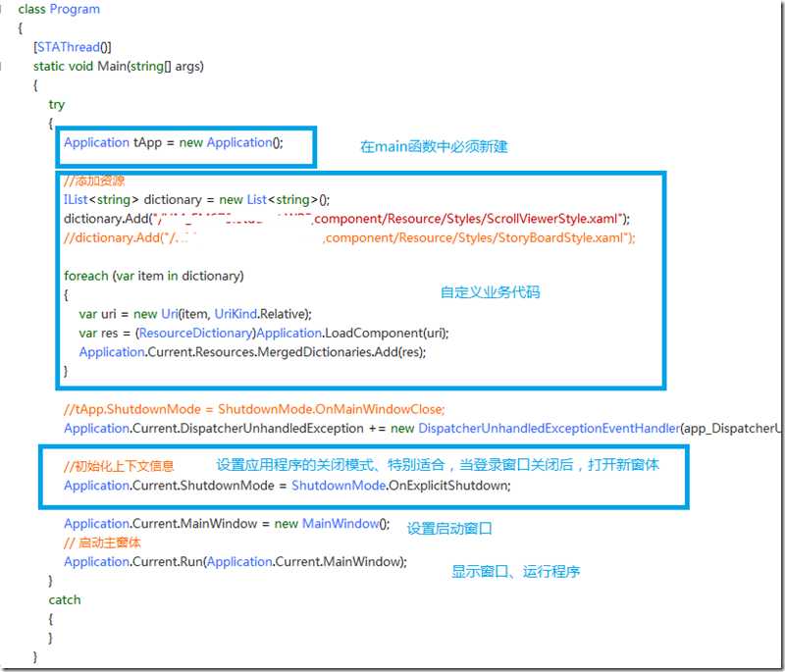785x672 pixels.
Task: Click the ResourceDictionary cast in the var res line
Action: click(x=195, y=334)
